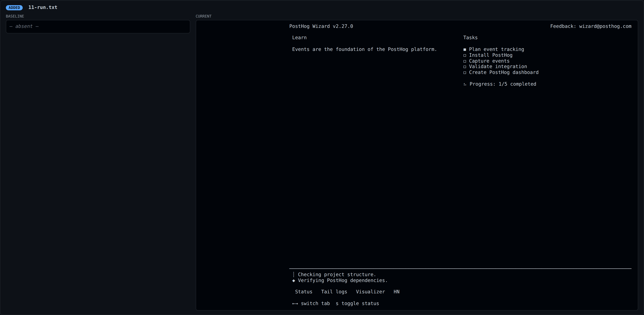Select the Status tab

(x=303, y=292)
